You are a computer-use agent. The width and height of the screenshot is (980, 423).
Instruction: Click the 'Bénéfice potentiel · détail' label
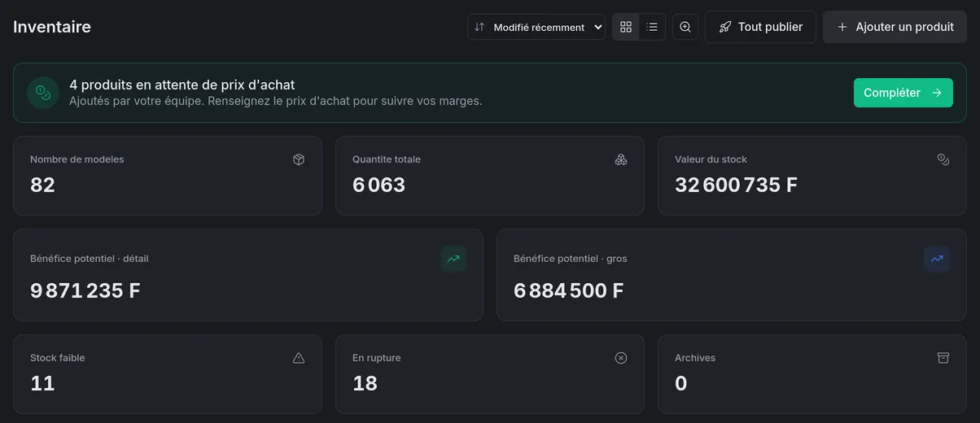pos(90,259)
